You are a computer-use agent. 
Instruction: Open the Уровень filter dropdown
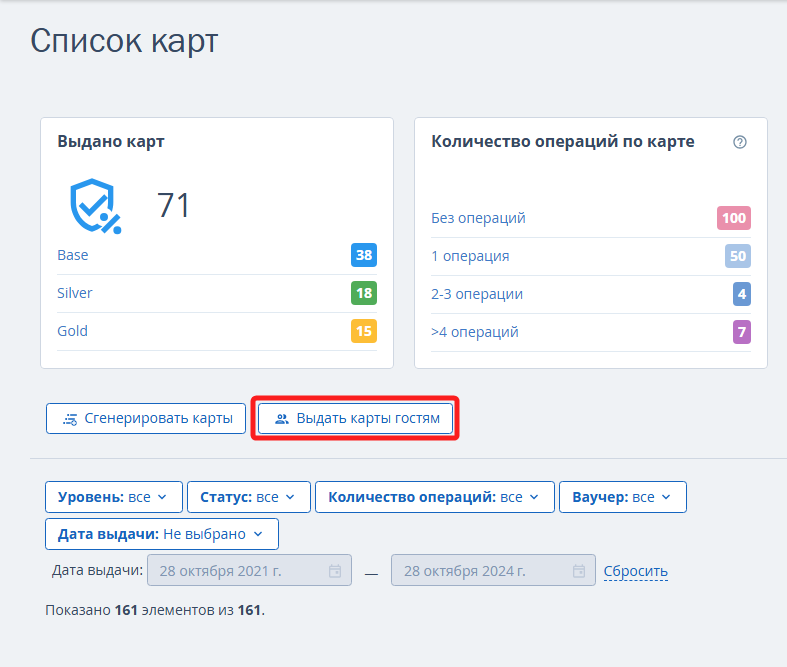[x=114, y=497]
